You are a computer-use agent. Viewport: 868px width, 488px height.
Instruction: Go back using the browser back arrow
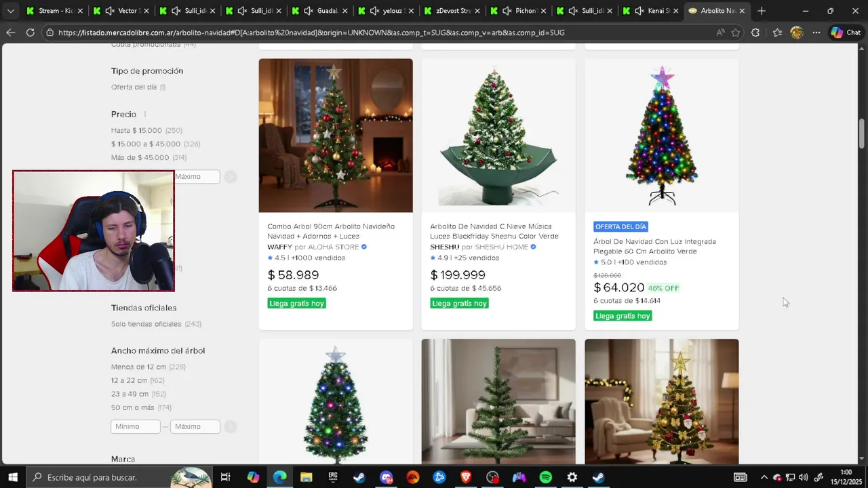coord(10,33)
